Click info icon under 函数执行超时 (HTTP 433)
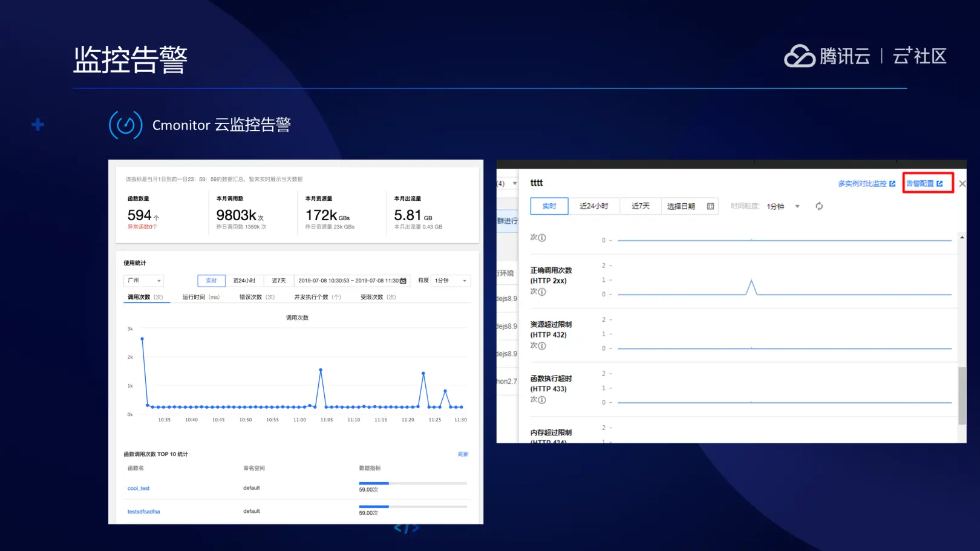The width and height of the screenshot is (980, 551). point(542,400)
